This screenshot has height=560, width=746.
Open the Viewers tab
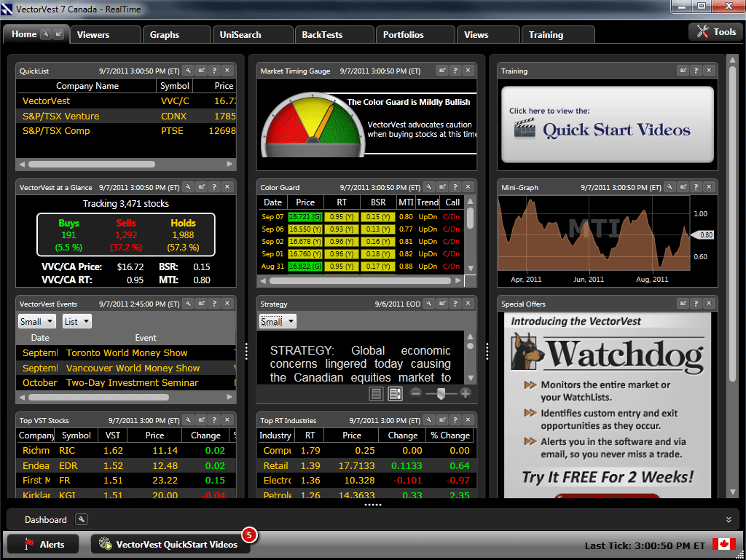[106, 35]
